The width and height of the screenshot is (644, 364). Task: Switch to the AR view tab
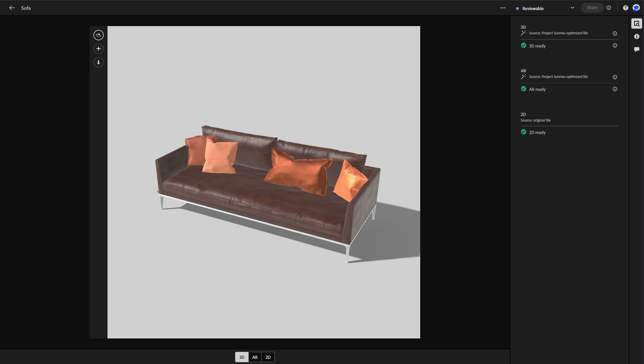pyautogui.click(x=255, y=357)
